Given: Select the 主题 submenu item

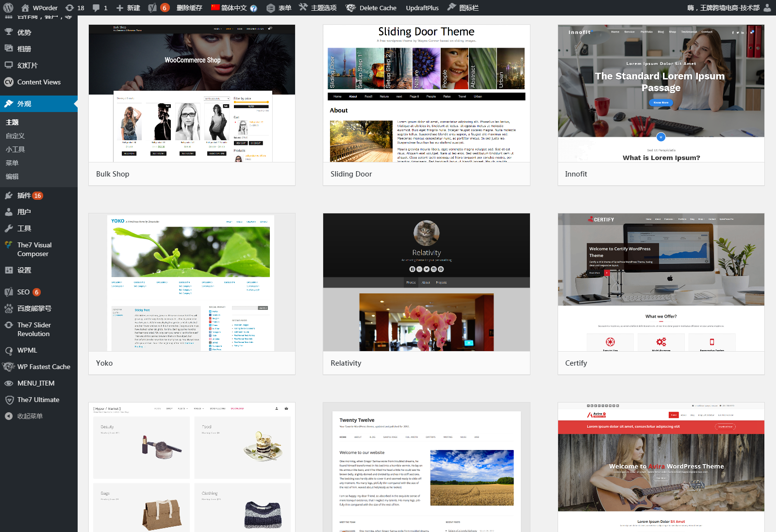Looking at the screenshot, I should click(x=12, y=122).
